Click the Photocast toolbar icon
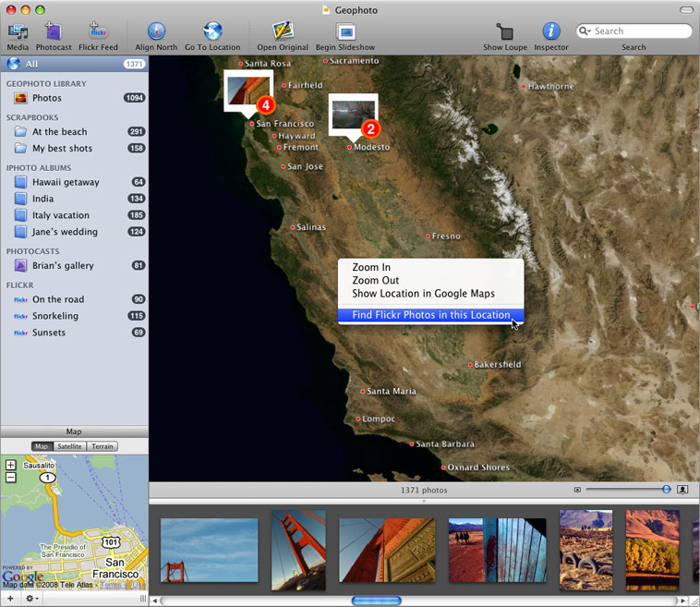 pyautogui.click(x=54, y=33)
